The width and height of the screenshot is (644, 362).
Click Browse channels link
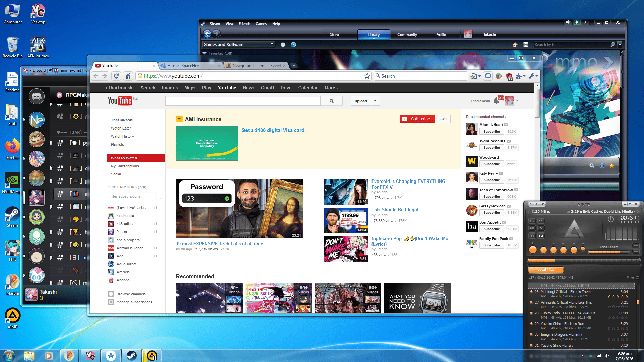pos(131,294)
